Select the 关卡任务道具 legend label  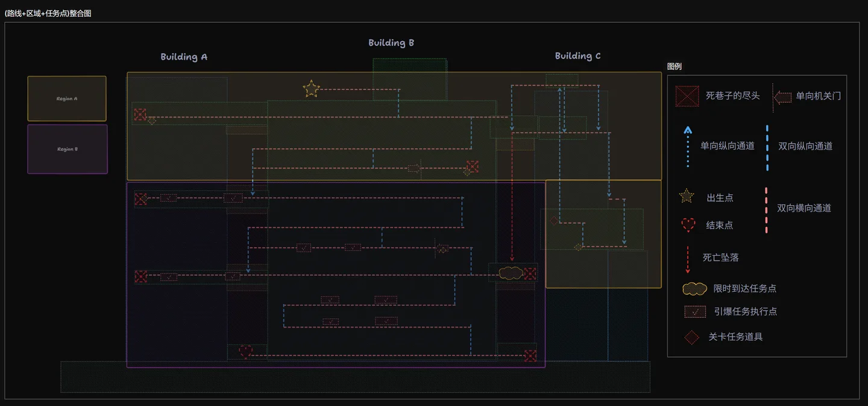pos(735,337)
